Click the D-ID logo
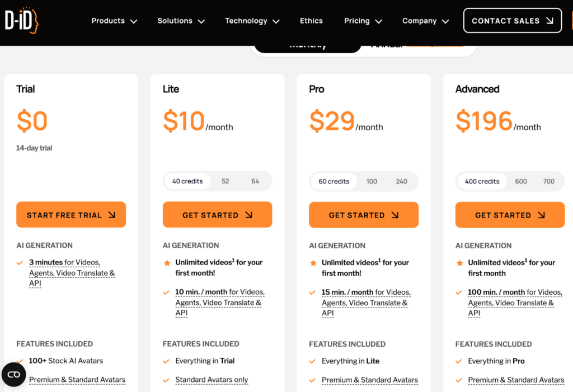Screen dimensions: 573x392 click(22, 21)
